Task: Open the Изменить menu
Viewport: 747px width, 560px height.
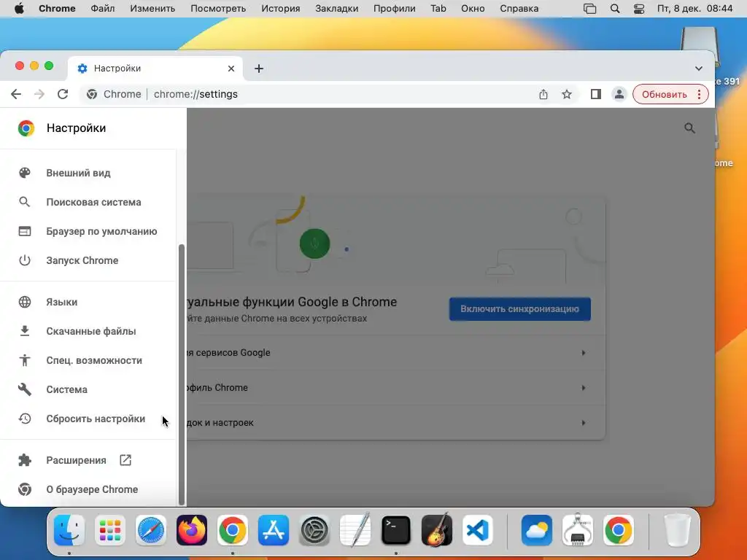Action: [x=152, y=9]
